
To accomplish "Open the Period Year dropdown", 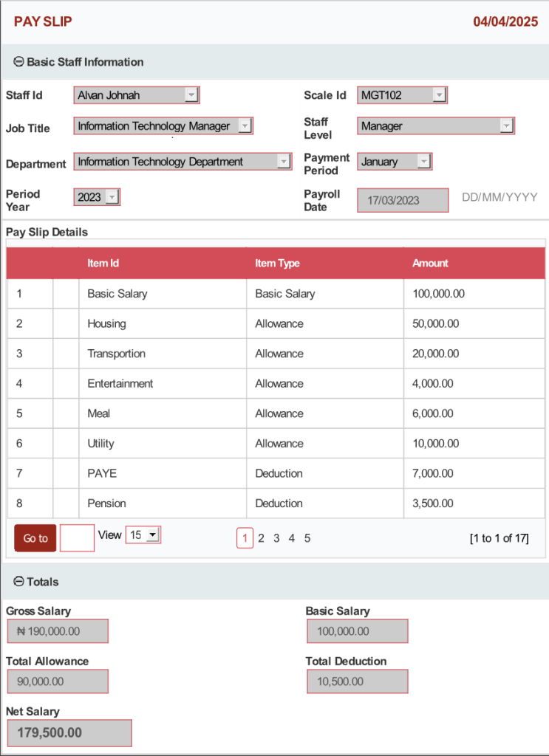I will pos(111,197).
